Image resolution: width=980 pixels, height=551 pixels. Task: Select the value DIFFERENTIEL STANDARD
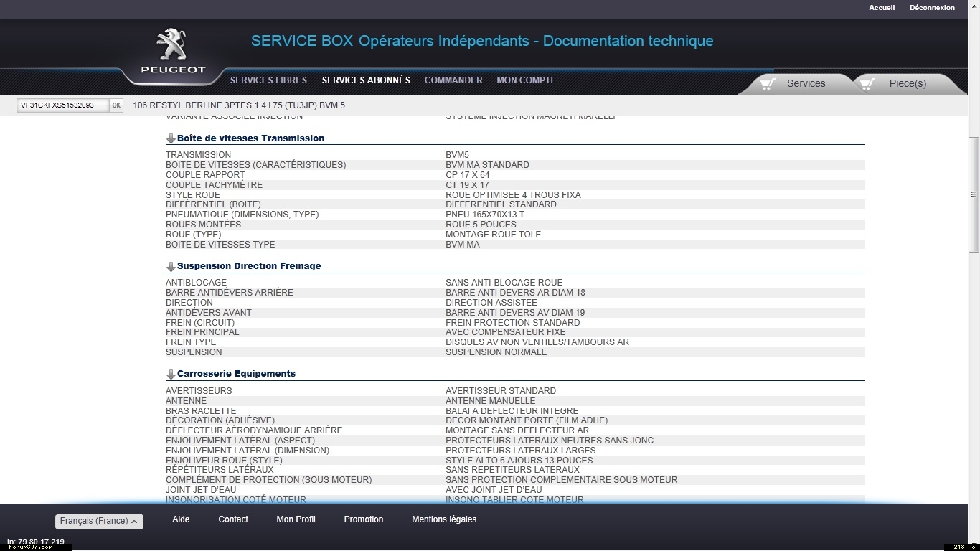501,204
